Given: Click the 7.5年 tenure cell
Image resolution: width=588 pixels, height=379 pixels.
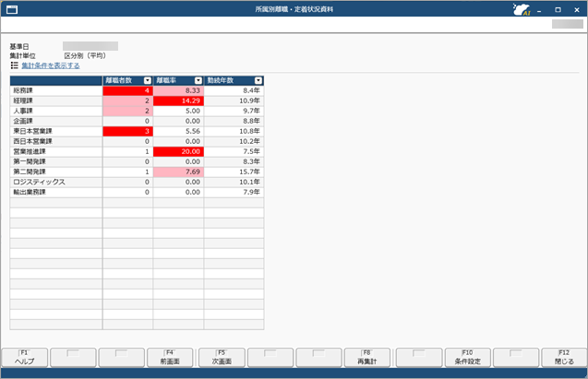Looking at the screenshot, I should pos(234,151).
